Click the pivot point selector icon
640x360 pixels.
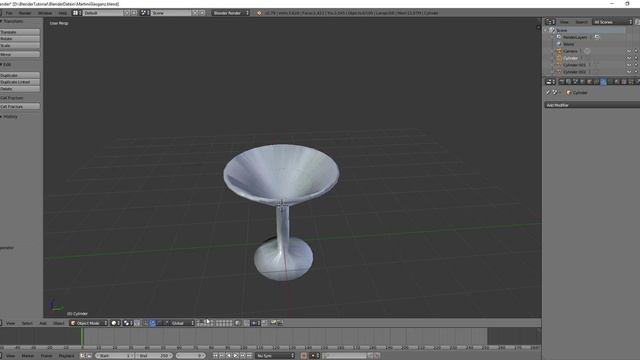127,323
